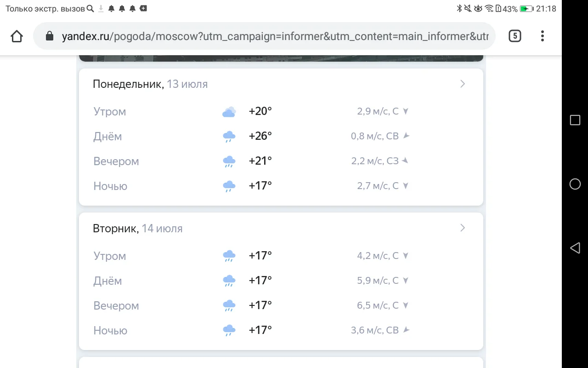The height and width of the screenshot is (368, 588).
Task: Open the browser overflow menu
Action: pos(542,36)
